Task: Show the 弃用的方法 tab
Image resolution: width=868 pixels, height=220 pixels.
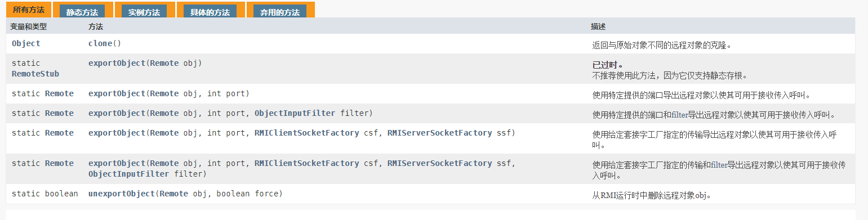Action: click(279, 12)
